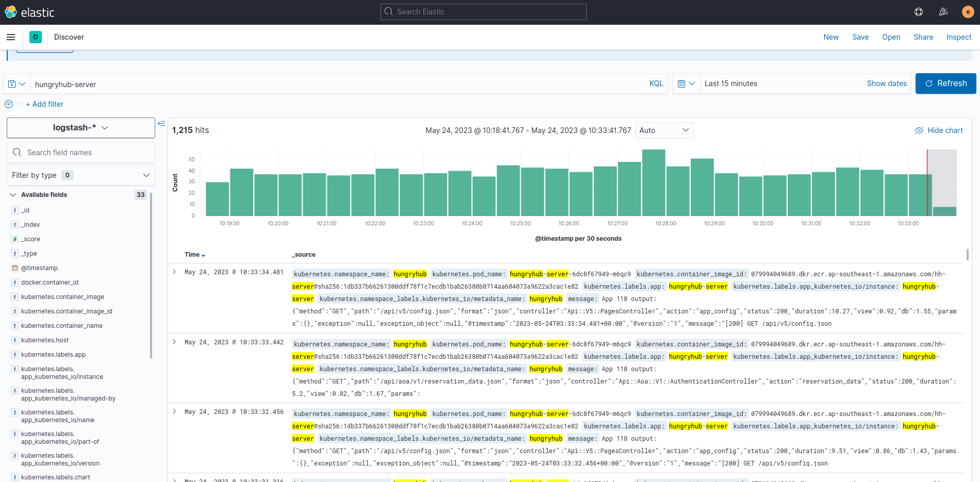Open the Inspect menu item
Screen dimensions: 980x482
[959, 37]
